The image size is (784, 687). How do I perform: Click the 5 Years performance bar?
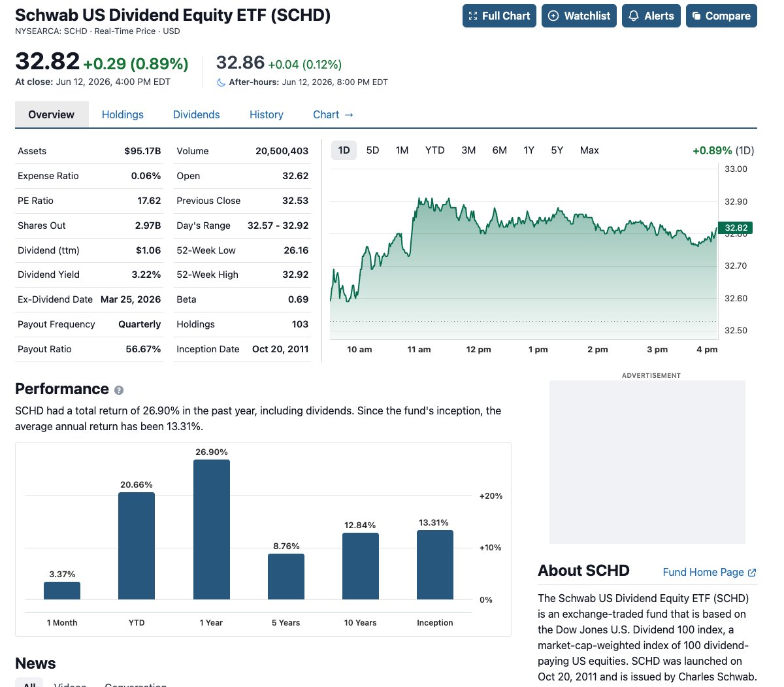click(x=286, y=577)
